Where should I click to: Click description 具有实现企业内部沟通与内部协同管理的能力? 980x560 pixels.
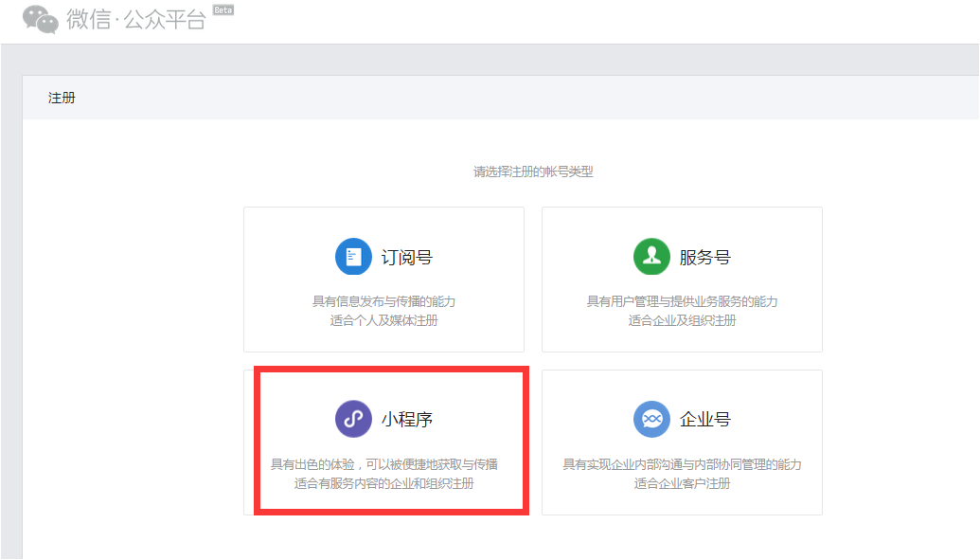(682, 464)
